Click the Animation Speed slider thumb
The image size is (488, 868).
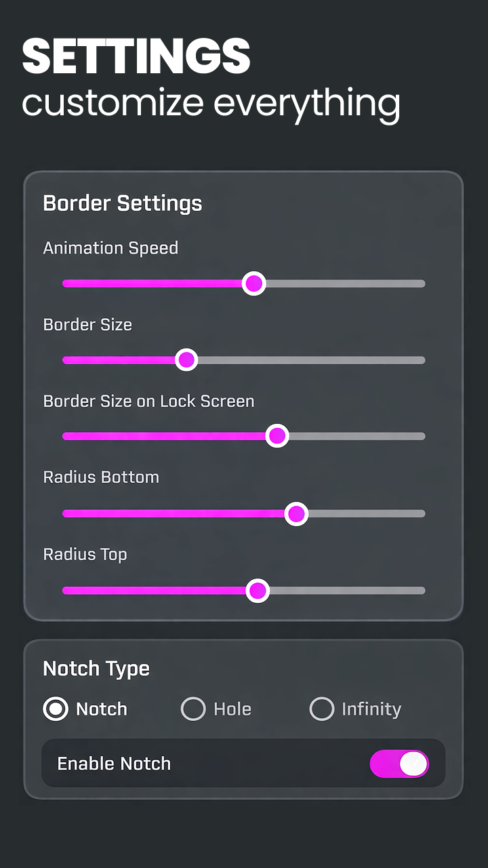(x=253, y=283)
